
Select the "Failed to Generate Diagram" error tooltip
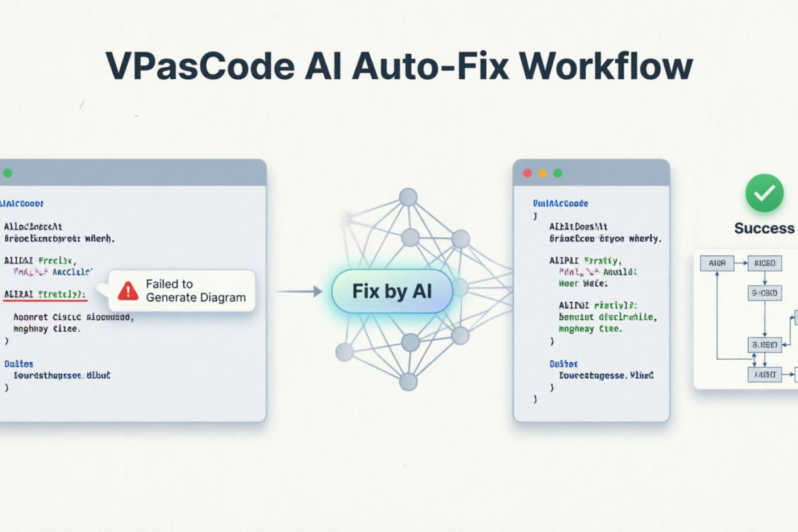pos(181,291)
